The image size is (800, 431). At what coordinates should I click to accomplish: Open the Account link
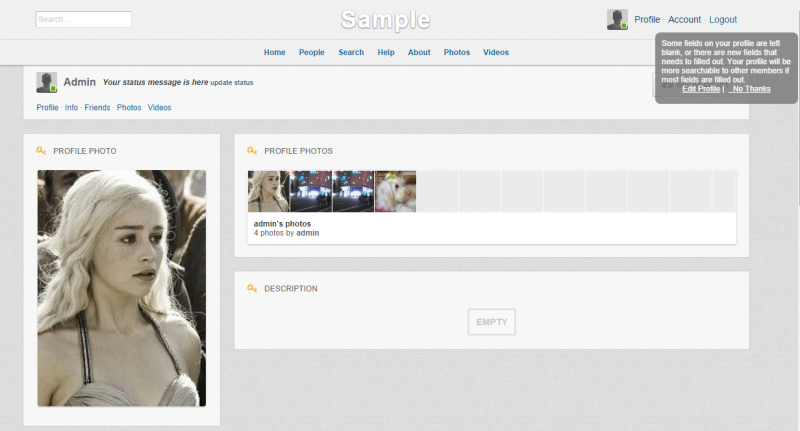tap(685, 19)
